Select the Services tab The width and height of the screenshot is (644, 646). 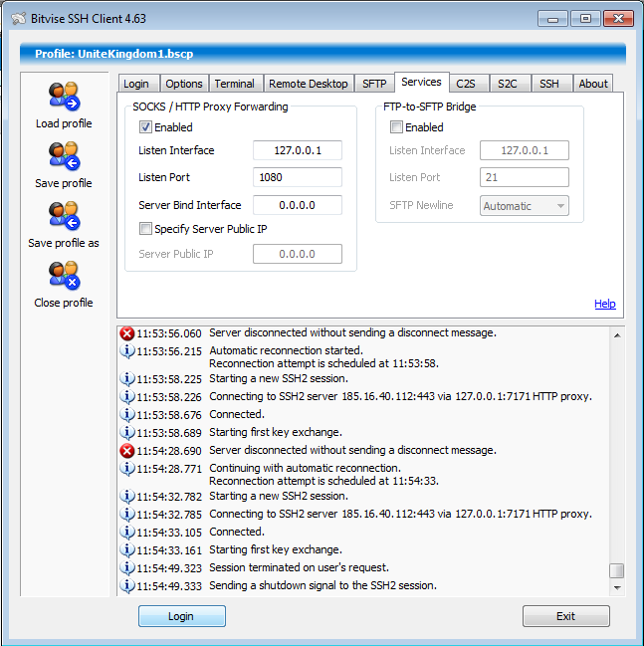click(421, 82)
